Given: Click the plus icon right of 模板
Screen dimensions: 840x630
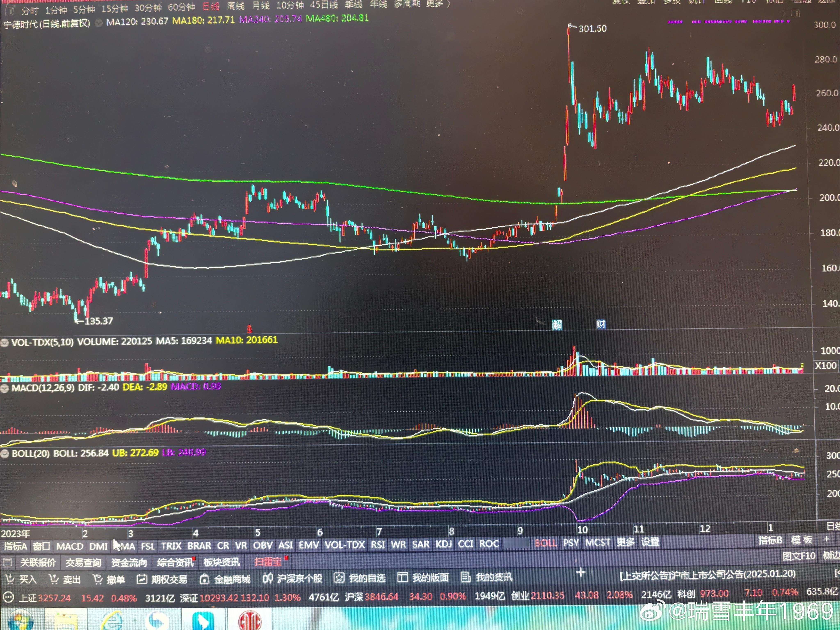Looking at the screenshot, I should pos(826,539).
